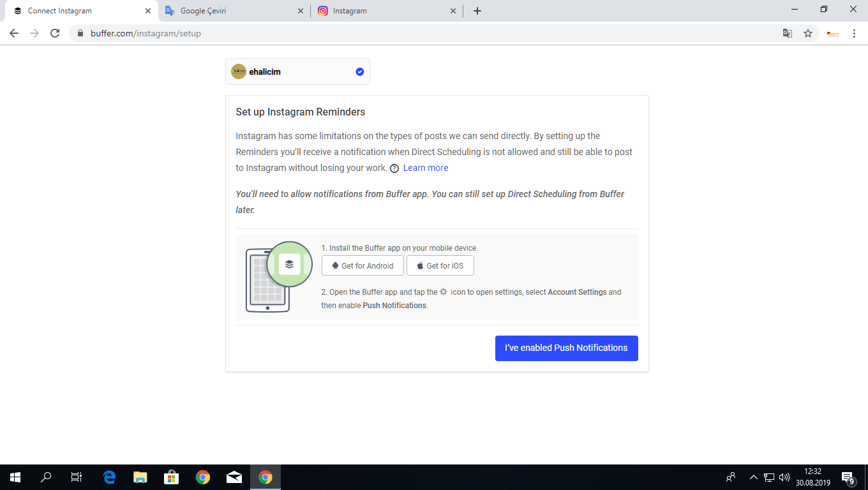The width and height of the screenshot is (868, 490).
Task: Click the ehalicim profile avatar
Action: pos(239,71)
